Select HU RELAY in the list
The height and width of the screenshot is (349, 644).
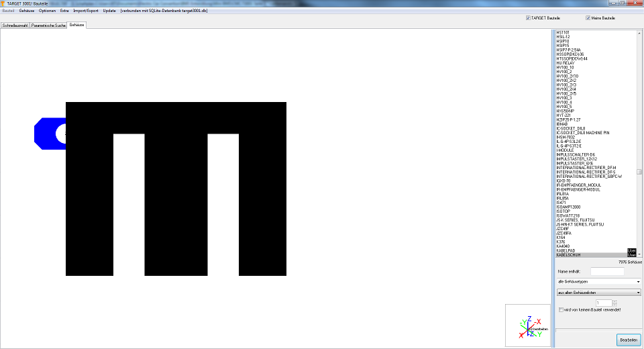[565, 63]
